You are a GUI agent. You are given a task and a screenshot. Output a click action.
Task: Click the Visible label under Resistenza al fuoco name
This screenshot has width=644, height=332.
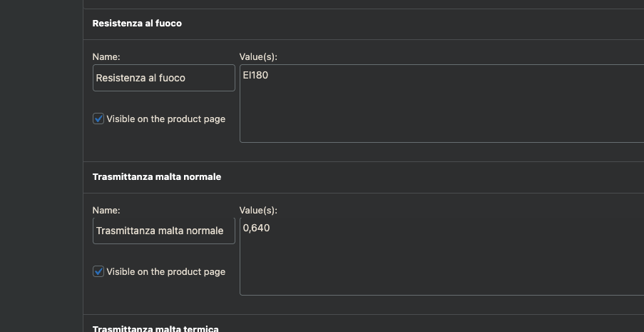166,119
